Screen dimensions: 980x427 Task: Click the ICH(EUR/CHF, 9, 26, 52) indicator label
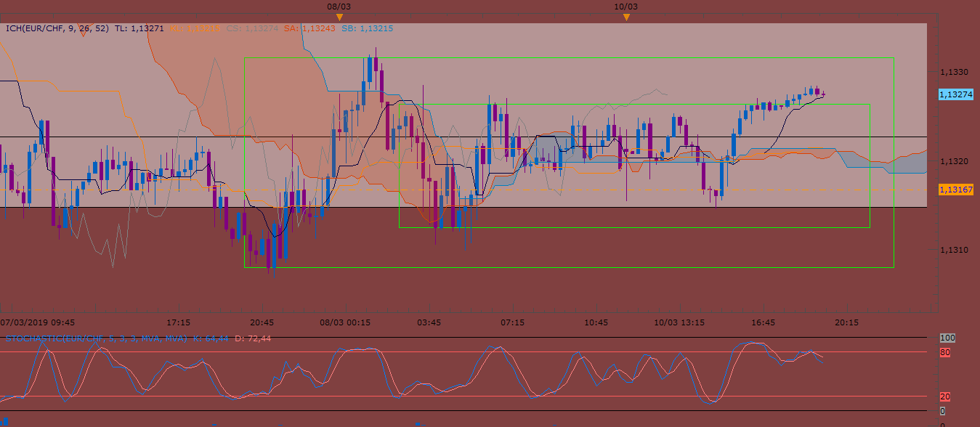coord(57,28)
